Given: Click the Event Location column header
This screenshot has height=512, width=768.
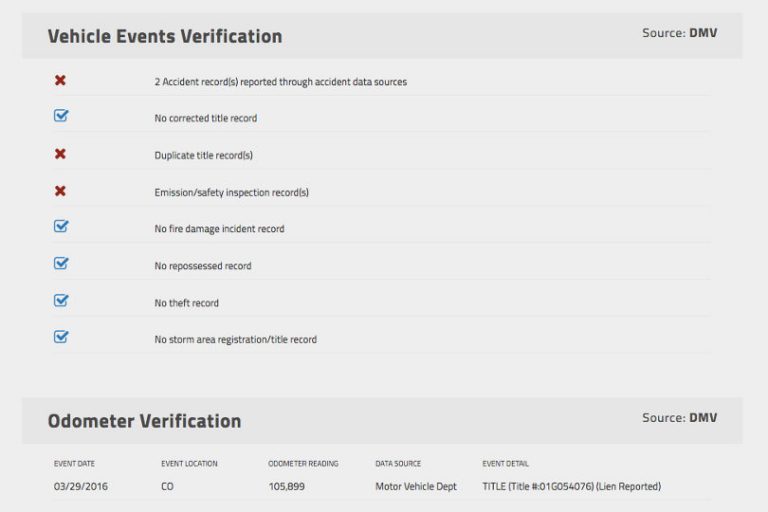Looking at the screenshot, I should click(189, 464).
